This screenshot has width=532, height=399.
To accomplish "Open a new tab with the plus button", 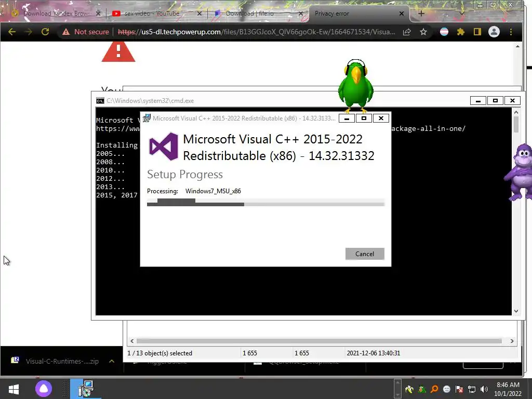I will point(421,14).
